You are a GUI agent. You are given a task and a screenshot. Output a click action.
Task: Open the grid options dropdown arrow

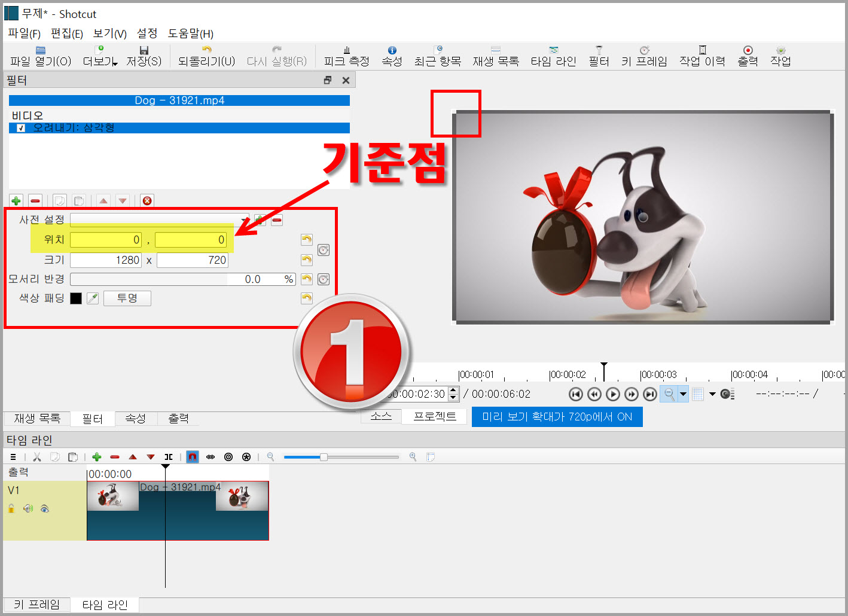coord(712,394)
